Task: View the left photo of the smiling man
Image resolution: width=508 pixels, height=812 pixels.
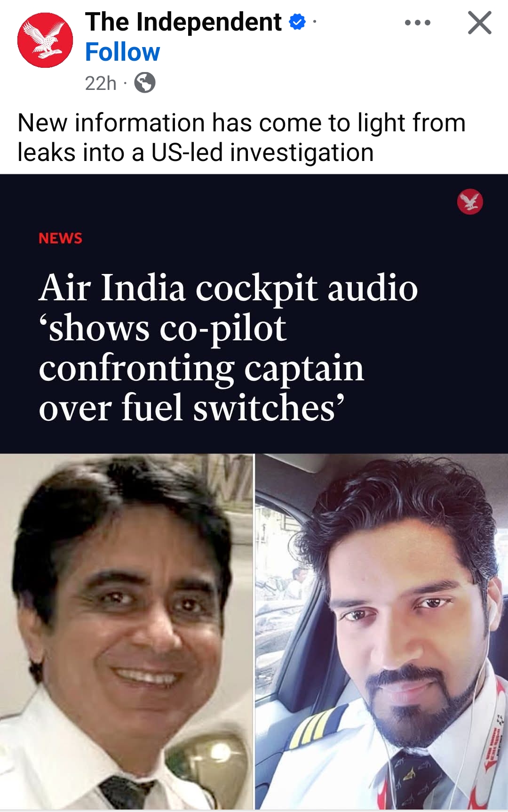Action: pos(127,632)
